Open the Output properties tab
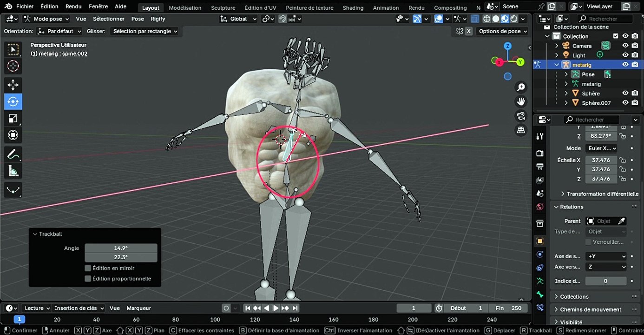This screenshot has width=644, height=335. point(540,167)
